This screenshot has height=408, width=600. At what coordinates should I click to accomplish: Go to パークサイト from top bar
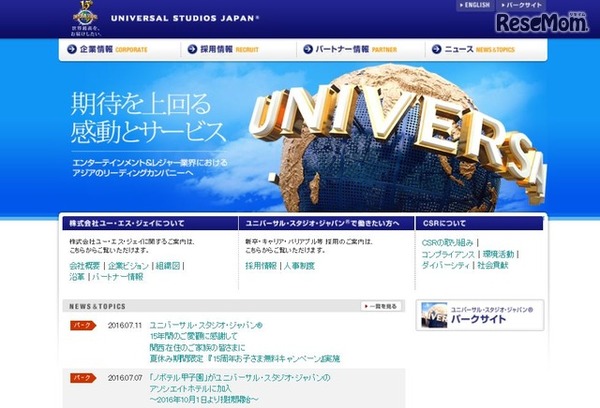tap(521, 5)
